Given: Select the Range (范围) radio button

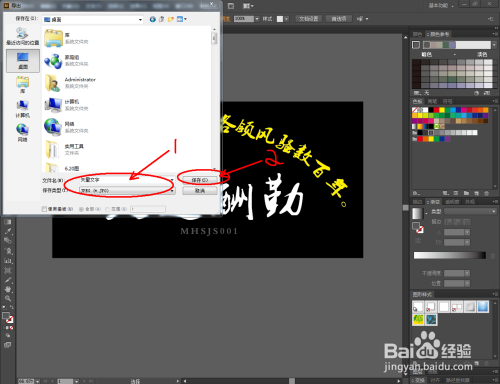Looking at the screenshot, I should (107, 209).
